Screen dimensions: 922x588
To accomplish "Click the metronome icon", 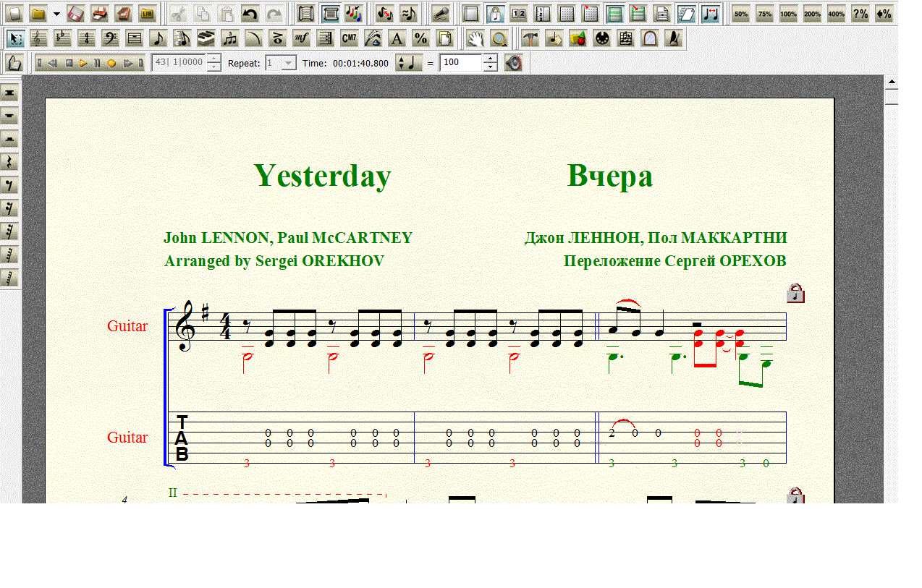I will coord(673,38).
